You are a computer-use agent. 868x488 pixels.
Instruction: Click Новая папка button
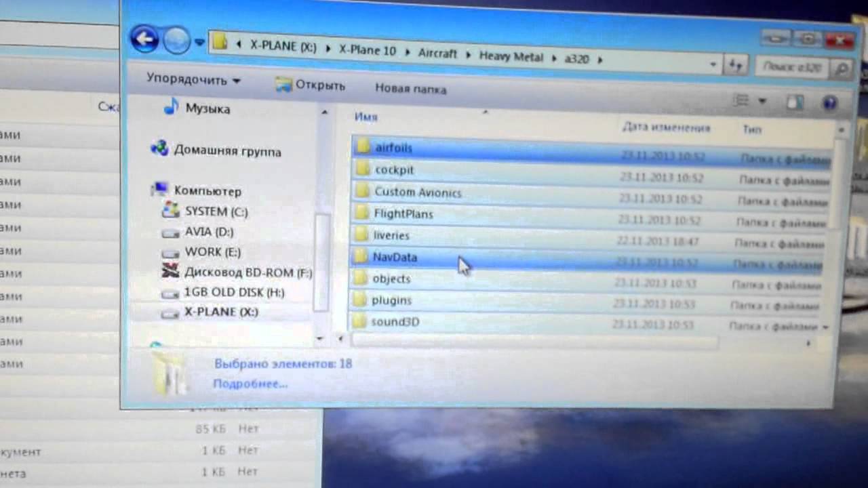pyautogui.click(x=411, y=89)
